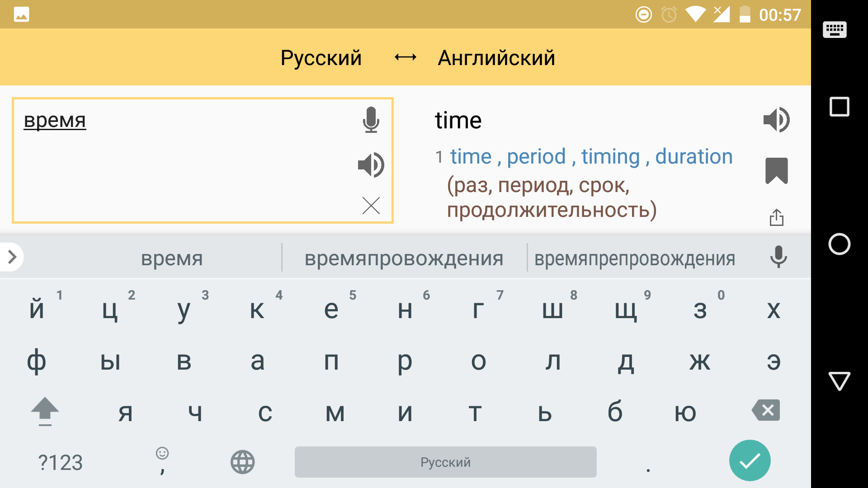Switch keyboard language with globe icon
The image size is (868, 488).
pyautogui.click(x=243, y=462)
